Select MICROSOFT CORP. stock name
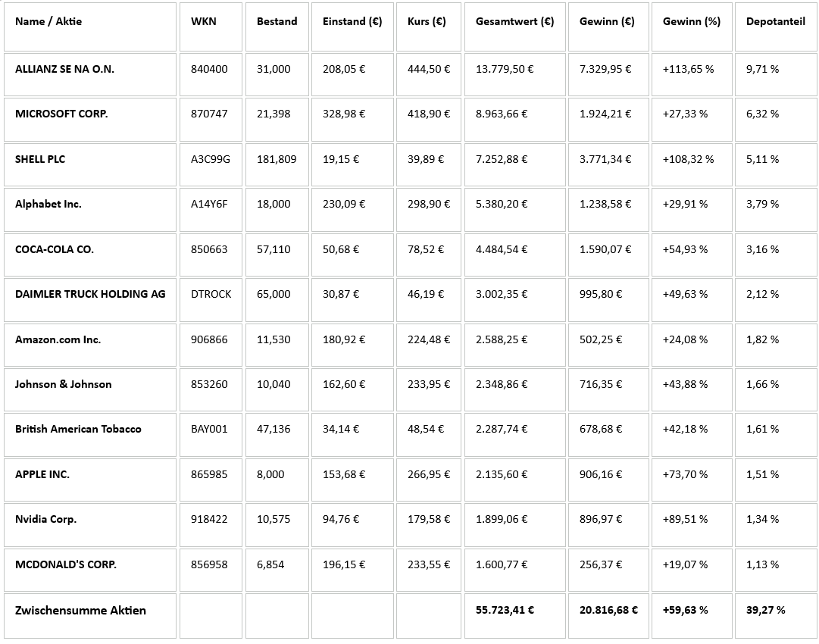The image size is (819, 644). (x=61, y=114)
